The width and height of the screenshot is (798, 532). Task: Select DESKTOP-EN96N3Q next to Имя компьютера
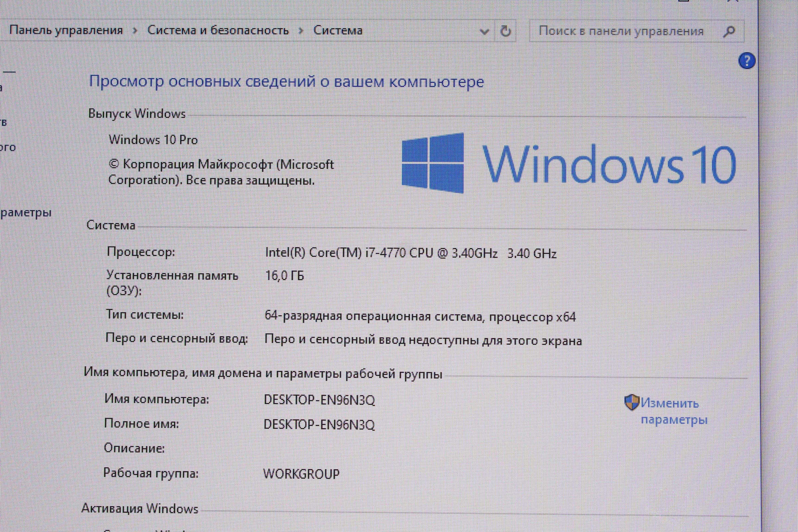click(319, 400)
